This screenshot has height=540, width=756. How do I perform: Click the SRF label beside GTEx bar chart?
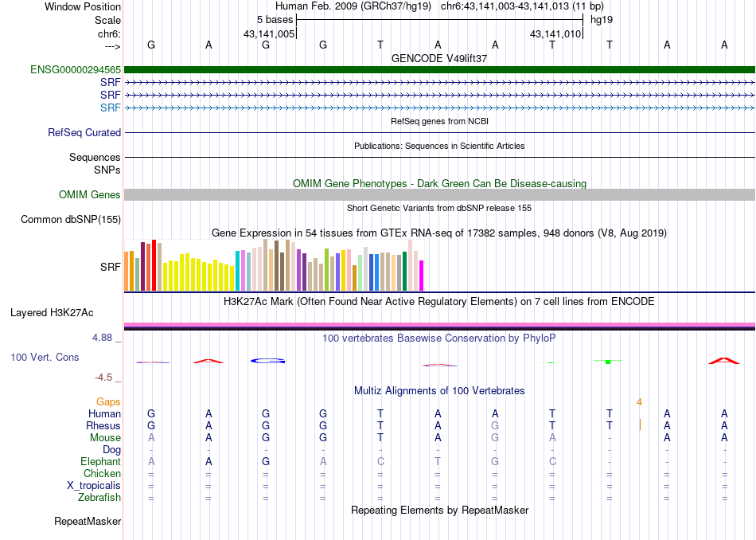(111, 267)
